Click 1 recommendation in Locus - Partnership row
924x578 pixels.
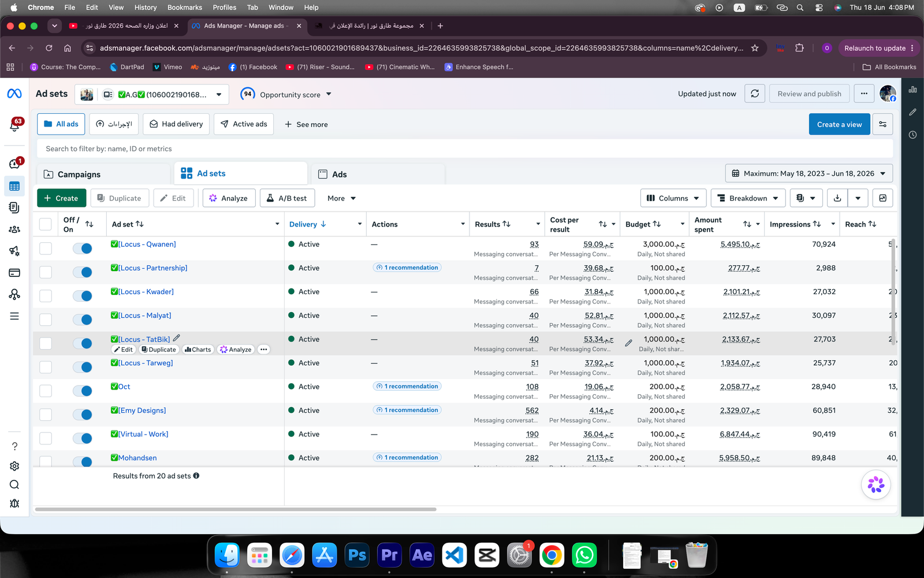click(407, 268)
